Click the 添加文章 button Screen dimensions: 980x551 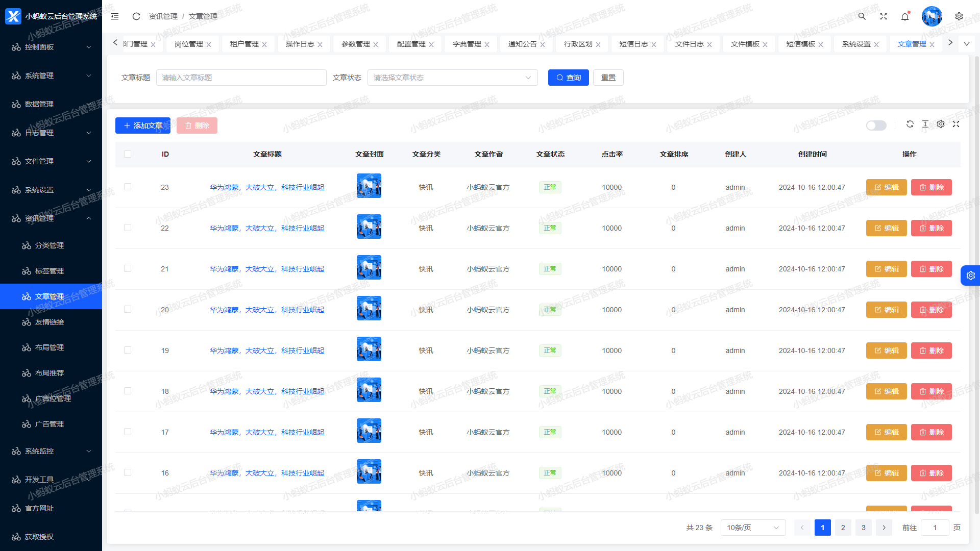point(143,126)
